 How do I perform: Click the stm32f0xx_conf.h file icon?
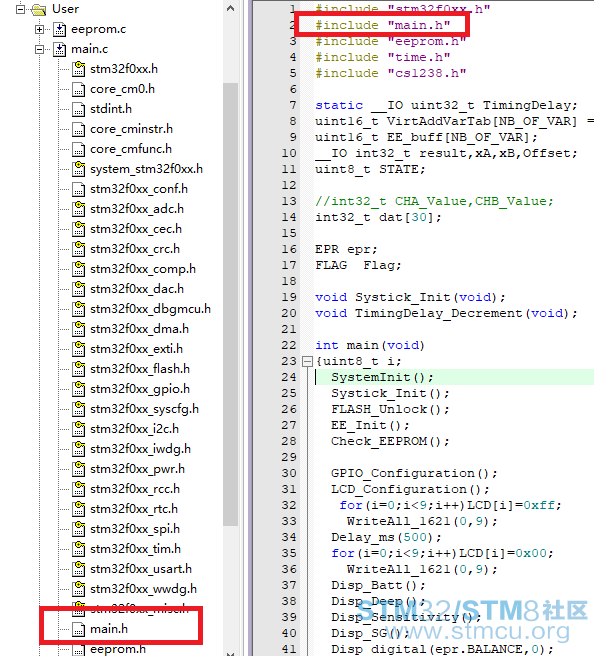point(78,189)
